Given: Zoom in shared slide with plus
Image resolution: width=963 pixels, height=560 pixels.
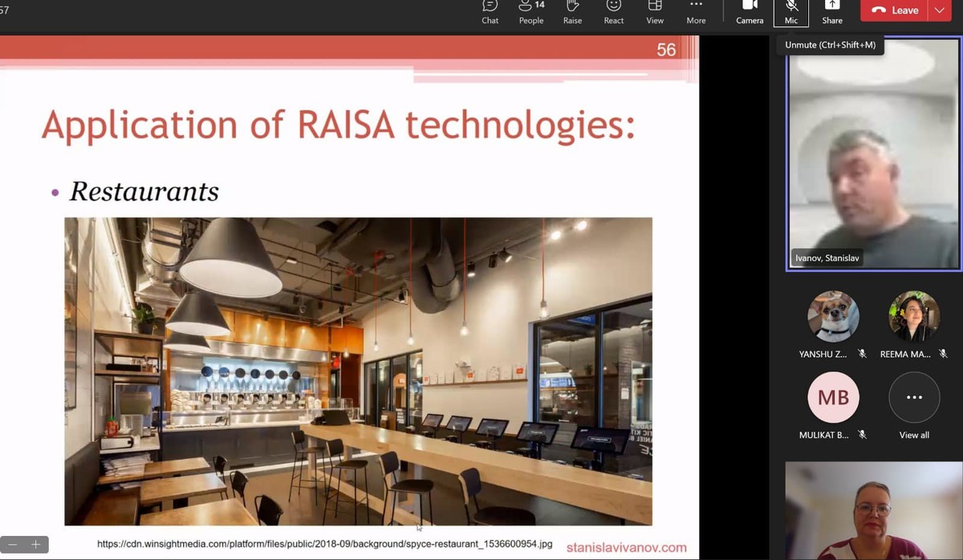Looking at the screenshot, I should coord(36,545).
